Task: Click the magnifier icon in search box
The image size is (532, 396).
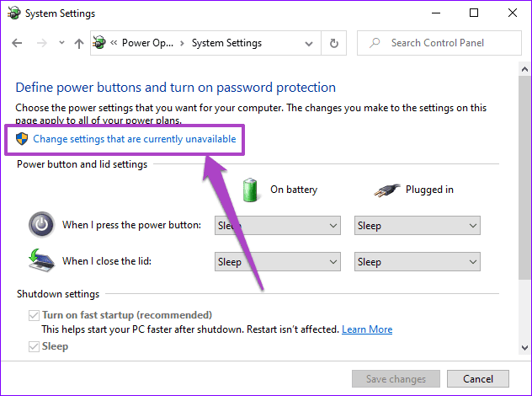Action: coord(375,43)
